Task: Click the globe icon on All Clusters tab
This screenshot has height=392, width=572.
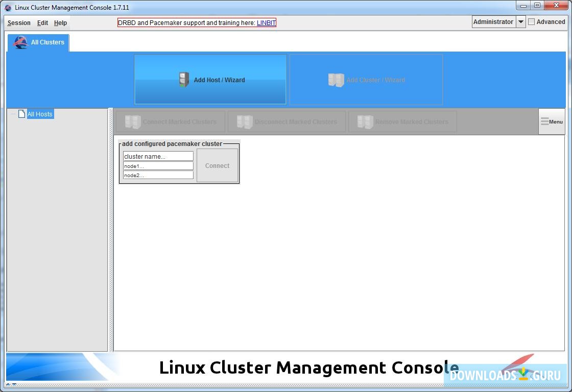Action: click(20, 42)
